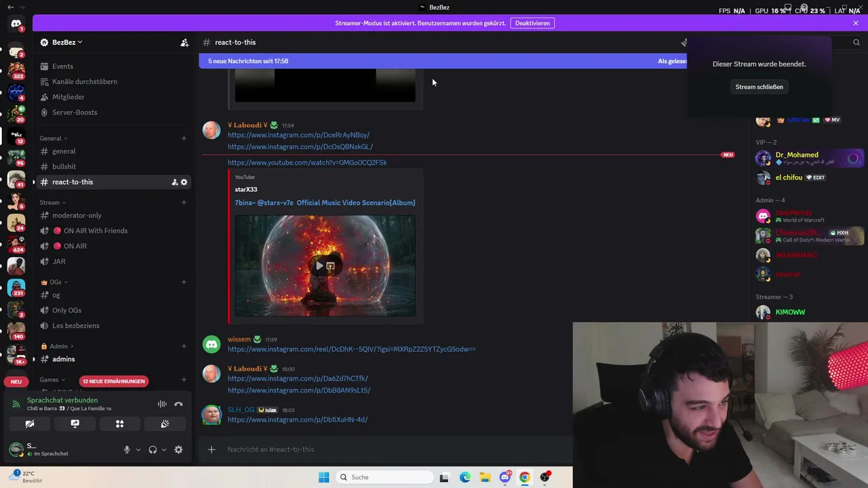
Task: Join the JAR voice channel
Action: [113, 262]
